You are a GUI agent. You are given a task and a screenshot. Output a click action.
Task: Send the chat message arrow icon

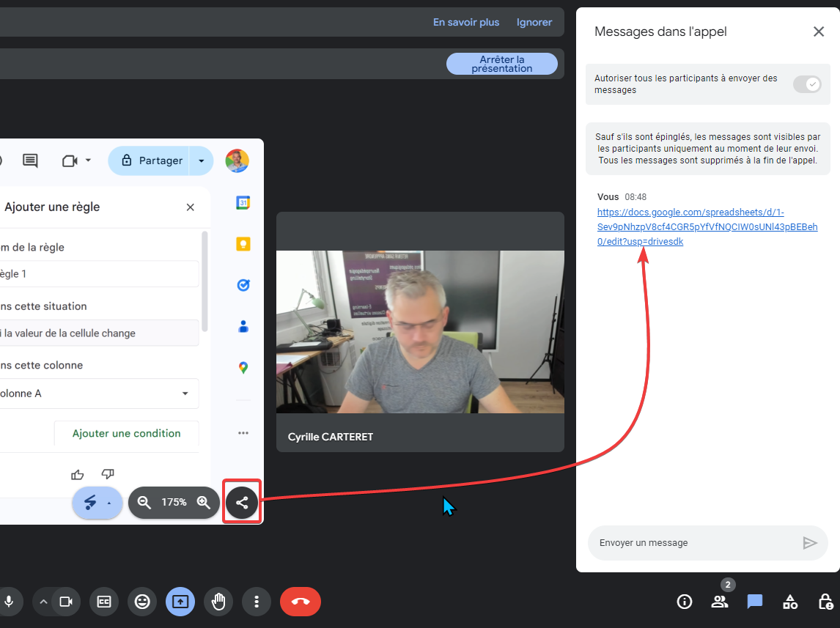[810, 543]
